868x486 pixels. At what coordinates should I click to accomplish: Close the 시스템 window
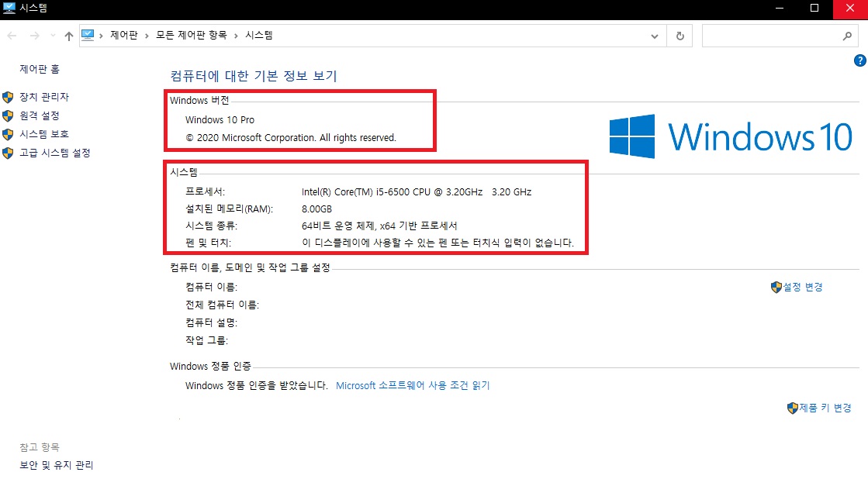tap(850, 9)
